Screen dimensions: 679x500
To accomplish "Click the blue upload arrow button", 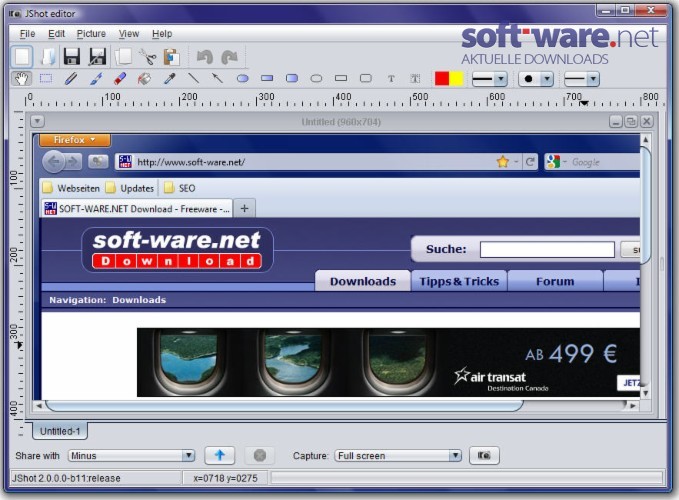I will [220, 455].
